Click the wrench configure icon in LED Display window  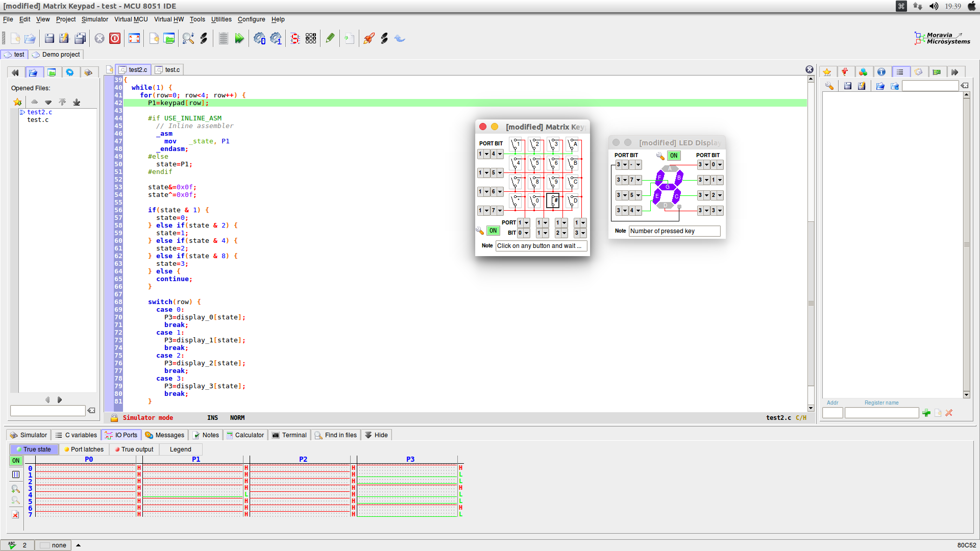coord(660,156)
